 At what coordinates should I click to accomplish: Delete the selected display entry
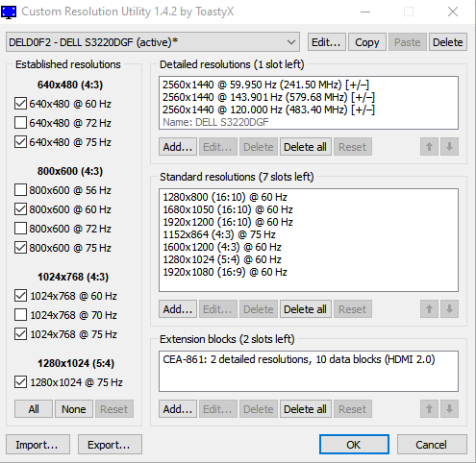448,42
